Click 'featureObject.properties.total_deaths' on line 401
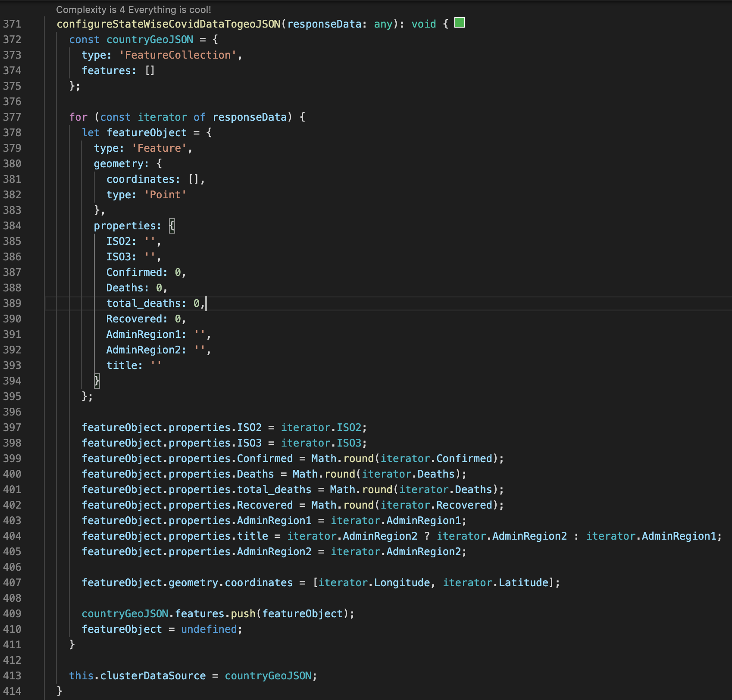This screenshot has width=732, height=700. click(197, 490)
